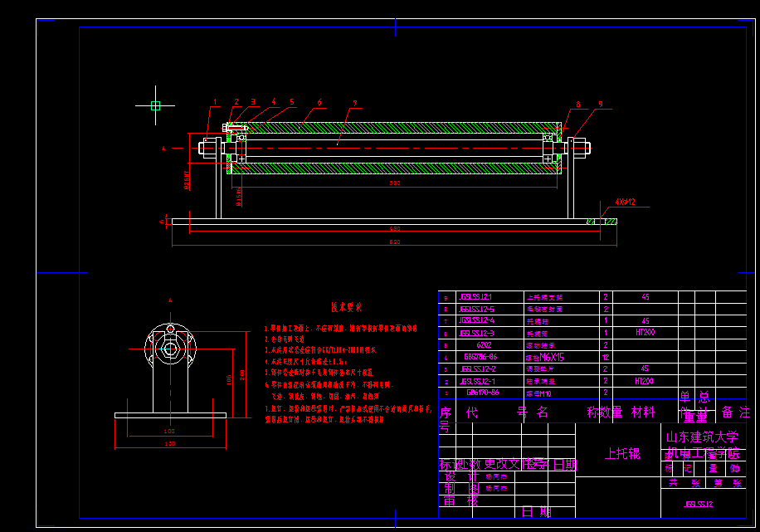
Task: Click the M6X15 bolt name text
Action: pos(552,357)
